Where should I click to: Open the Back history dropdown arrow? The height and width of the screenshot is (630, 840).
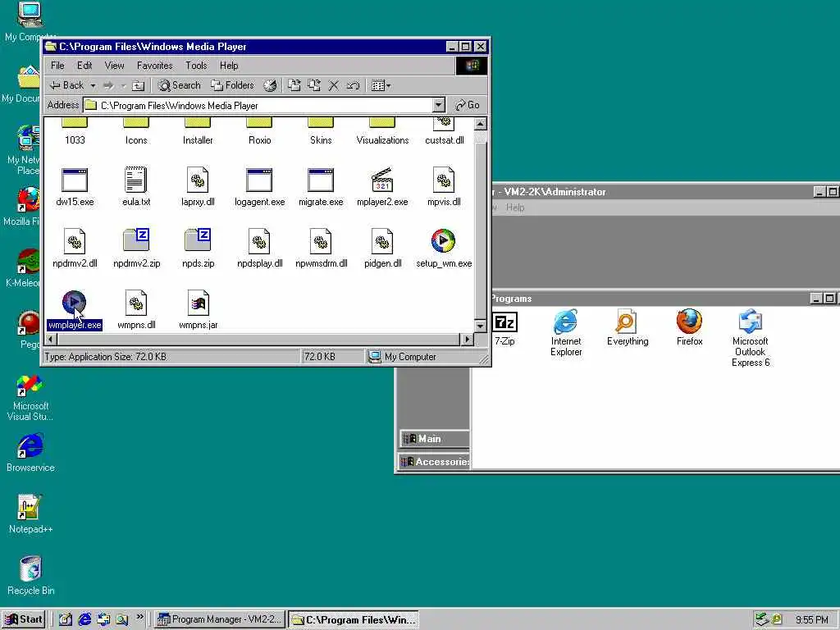(x=93, y=85)
